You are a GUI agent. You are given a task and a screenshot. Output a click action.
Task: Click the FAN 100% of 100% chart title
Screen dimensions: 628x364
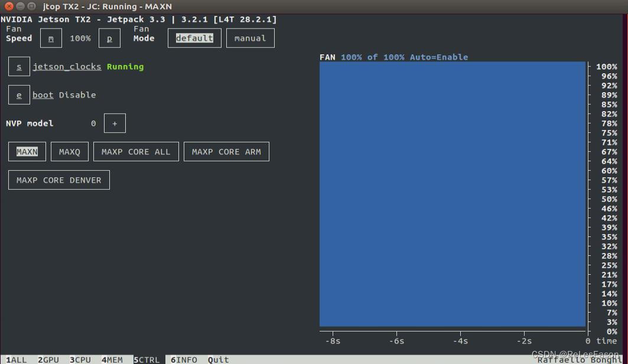(393, 57)
